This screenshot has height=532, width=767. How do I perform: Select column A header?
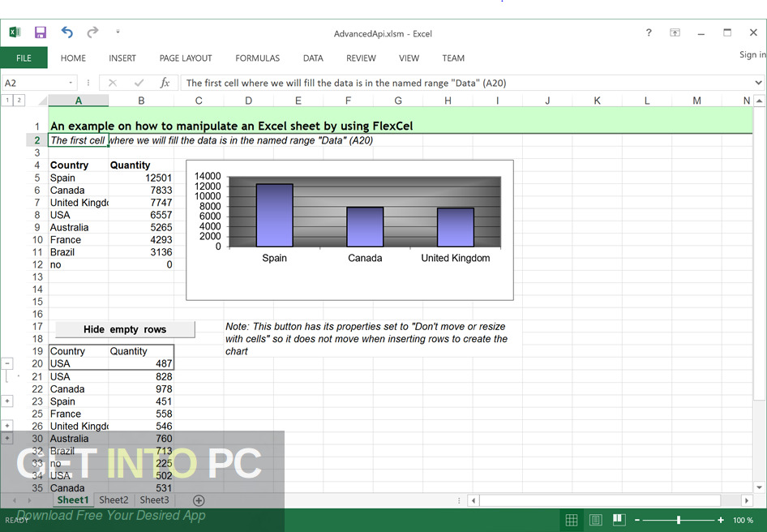coord(79,101)
